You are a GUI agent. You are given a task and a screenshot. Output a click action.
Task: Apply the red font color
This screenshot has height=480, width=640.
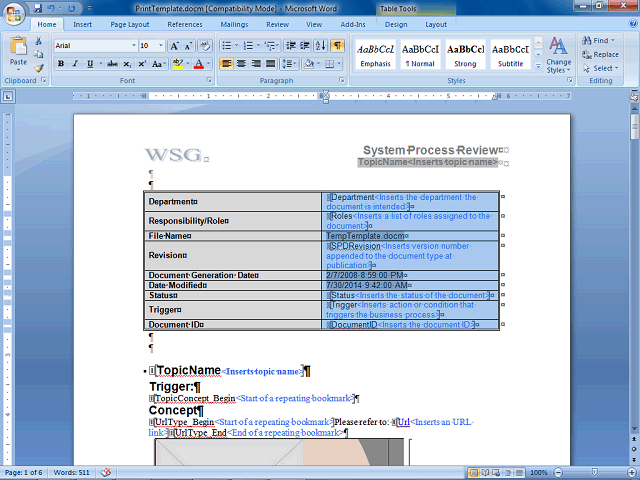199,64
